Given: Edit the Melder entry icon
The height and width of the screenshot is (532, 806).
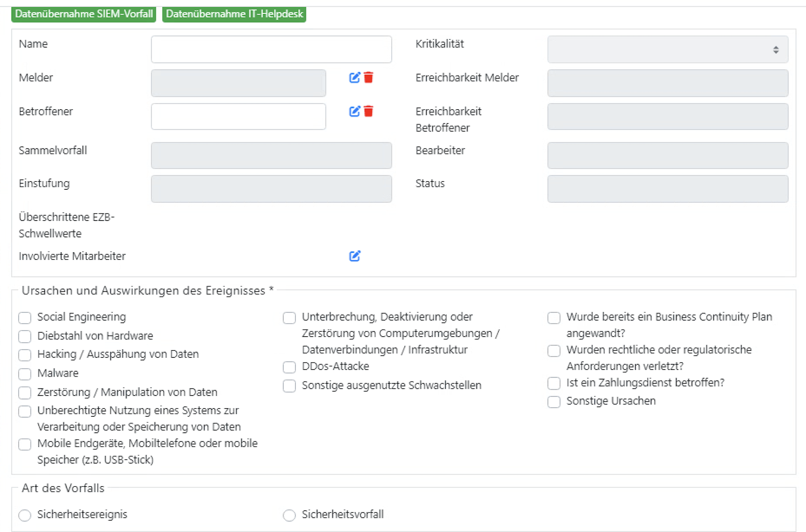Looking at the screenshot, I should tap(355, 78).
